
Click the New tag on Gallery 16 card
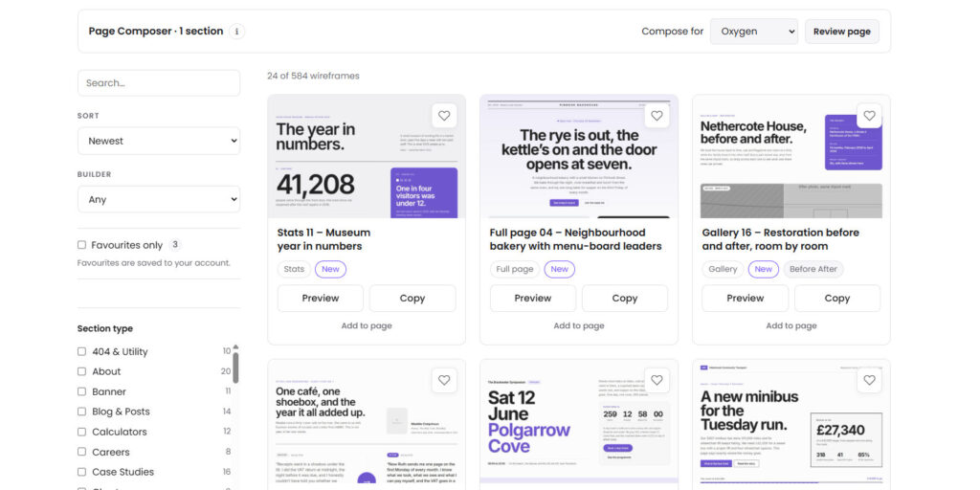[x=764, y=269]
